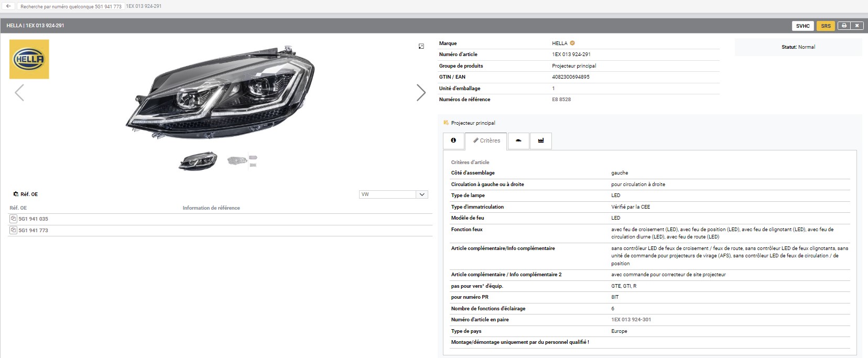Viewport: 868px width, 358px height.
Task: Select the second exploded-view thumbnail
Action: tap(242, 160)
